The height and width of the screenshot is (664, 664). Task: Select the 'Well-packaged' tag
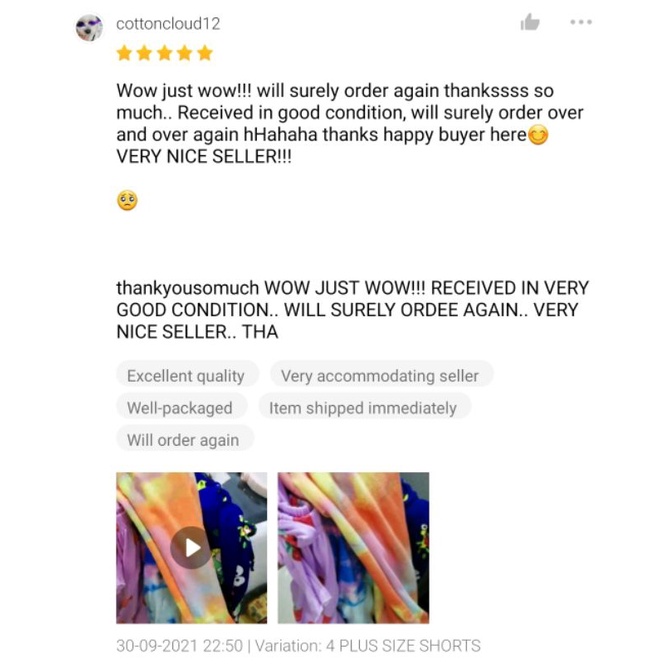click(181, 408)
